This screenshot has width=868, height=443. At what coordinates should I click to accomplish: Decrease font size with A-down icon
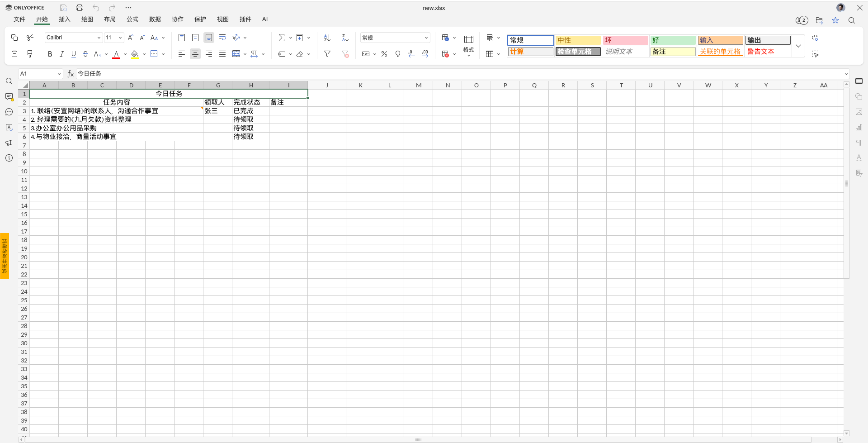coord(142,38)
